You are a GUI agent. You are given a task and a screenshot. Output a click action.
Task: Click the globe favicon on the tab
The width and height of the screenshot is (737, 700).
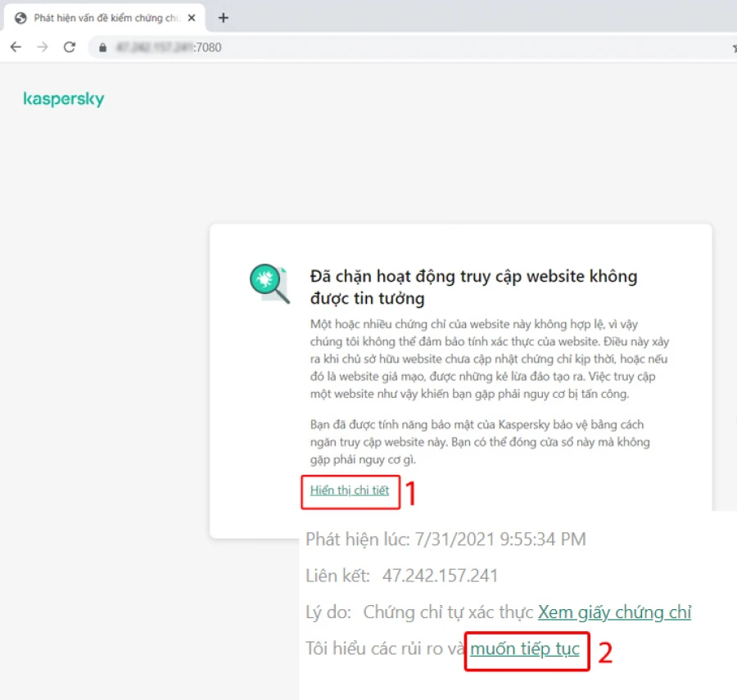20,18
